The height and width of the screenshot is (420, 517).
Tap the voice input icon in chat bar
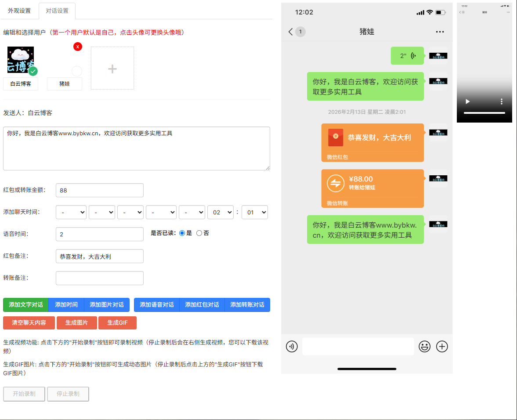[292, 347]
